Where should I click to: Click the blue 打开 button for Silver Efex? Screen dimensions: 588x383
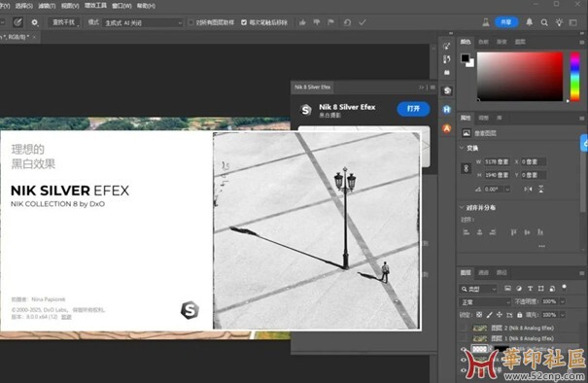[x=413, y=109]
